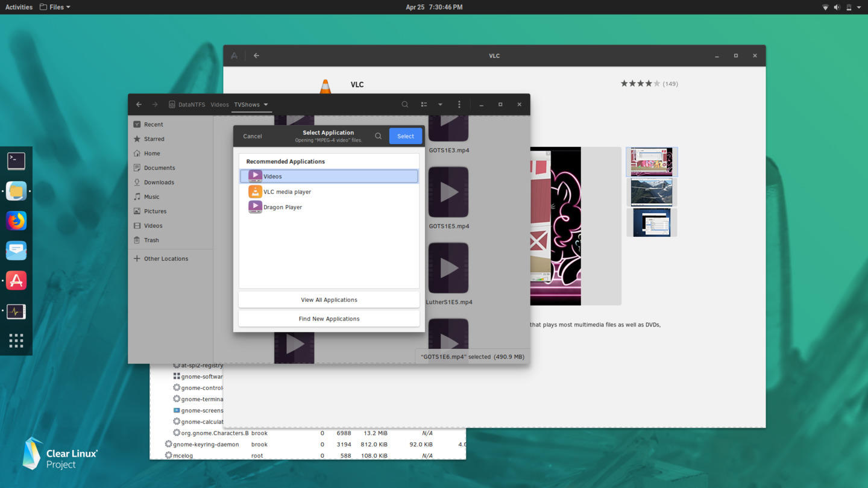Open Music in the sidebar

point(171,196)
